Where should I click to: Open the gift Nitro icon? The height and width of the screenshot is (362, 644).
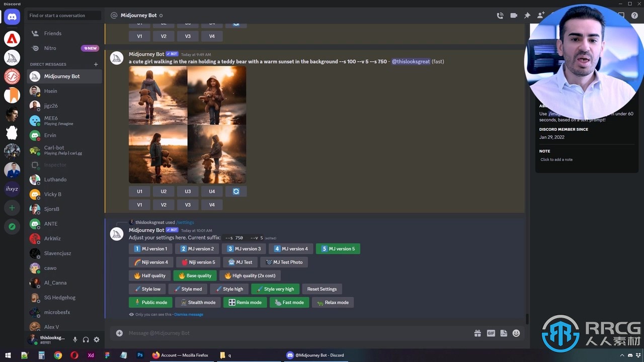(x=477, y=333)
